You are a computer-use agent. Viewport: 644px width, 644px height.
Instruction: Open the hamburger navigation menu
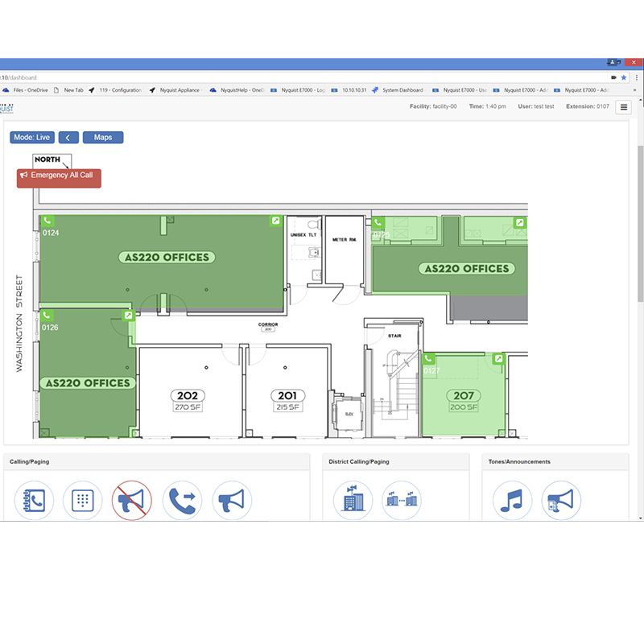point(623,107)
